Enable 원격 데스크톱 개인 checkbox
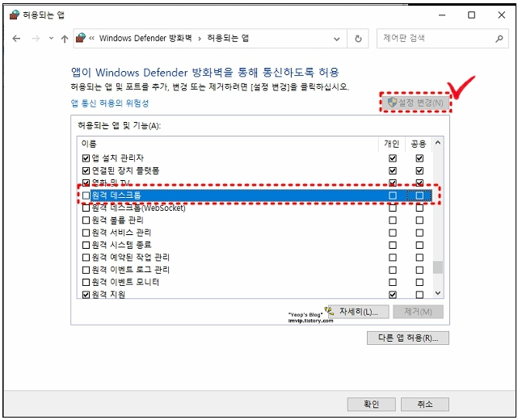 coord(393,195)
